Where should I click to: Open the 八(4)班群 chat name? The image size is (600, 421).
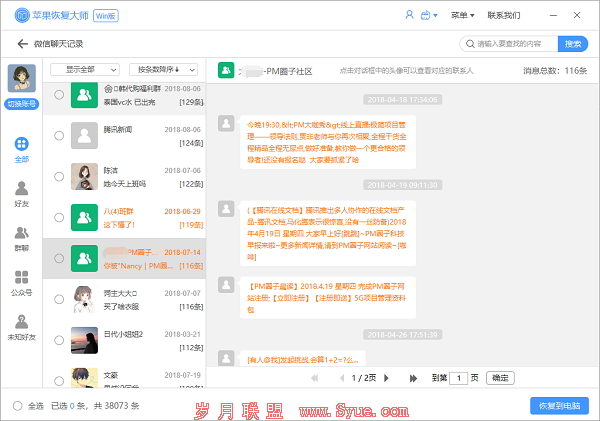(118, 211)
